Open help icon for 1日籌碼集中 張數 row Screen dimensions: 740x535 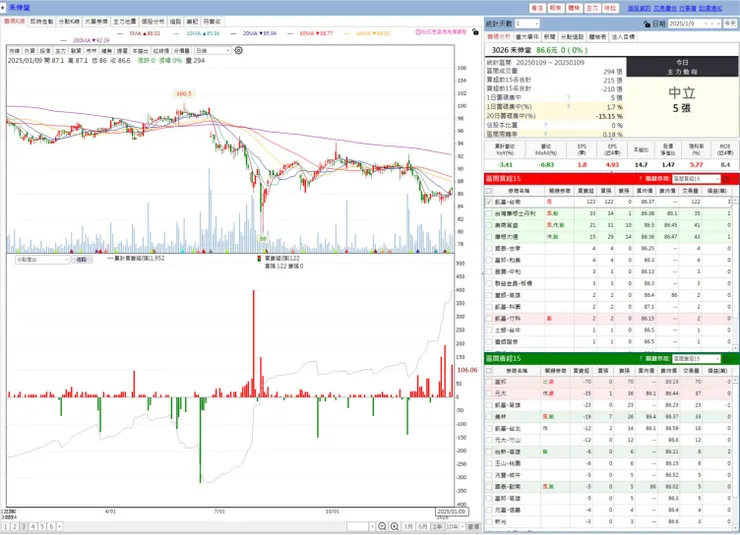[568, 98]
